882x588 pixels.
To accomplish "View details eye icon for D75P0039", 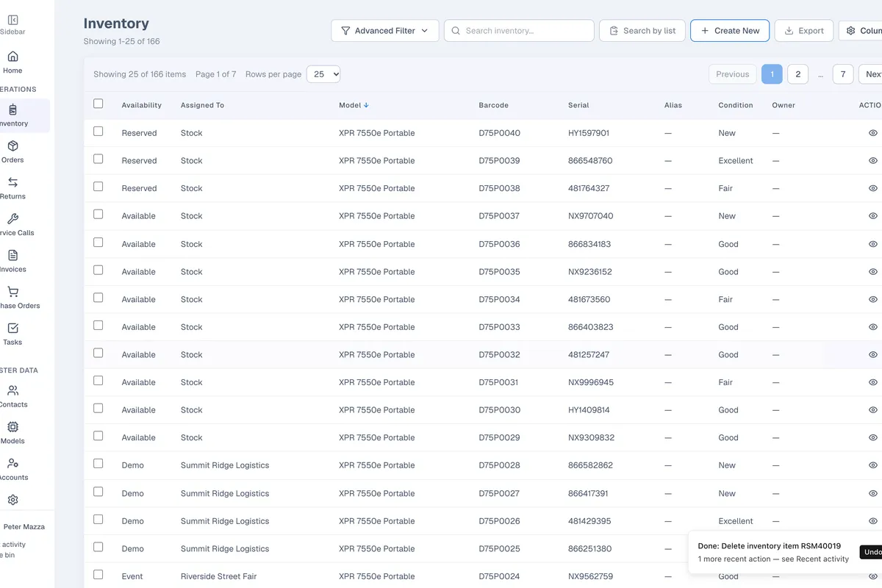I will click(x=873, y=161).
